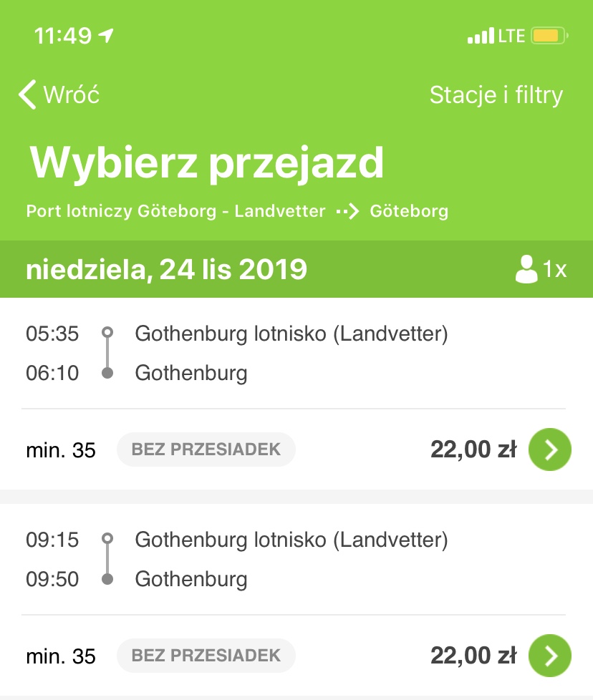The image size is (593, 700).
Task: Tap the Wybierz przejazd heading
Action: point(206,163)
